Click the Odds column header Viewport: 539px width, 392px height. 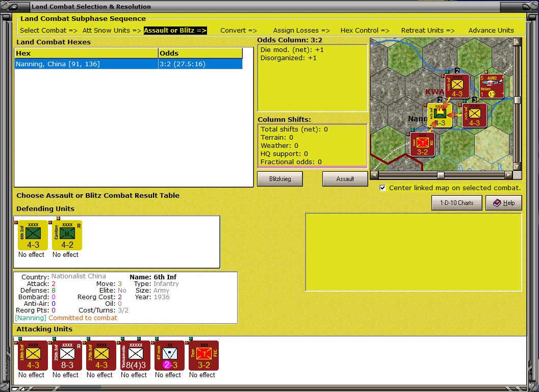click(x=200, y=53)
